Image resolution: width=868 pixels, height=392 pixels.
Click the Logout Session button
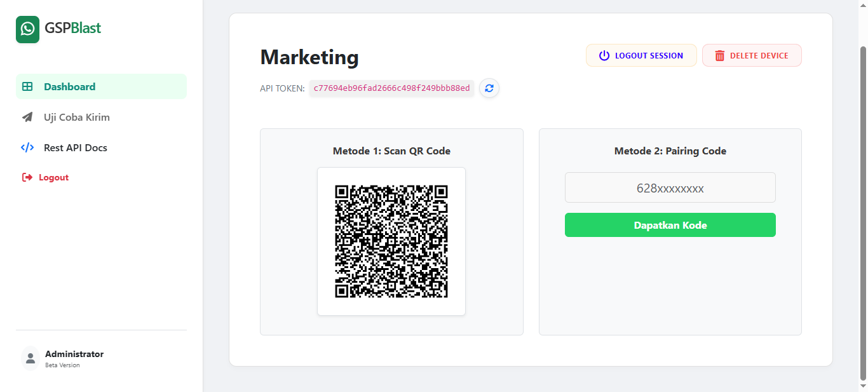[x=641, y=55]
